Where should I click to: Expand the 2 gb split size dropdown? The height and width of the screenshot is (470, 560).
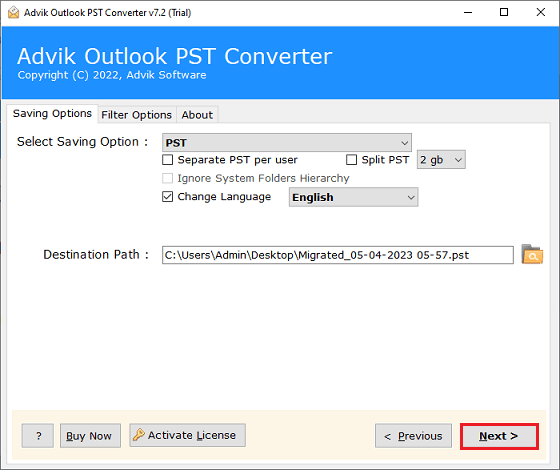click(x=441, y=160)
